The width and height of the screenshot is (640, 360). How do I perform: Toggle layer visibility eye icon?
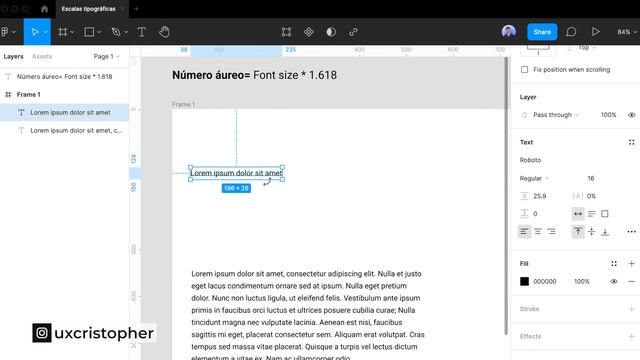pos(631,115)
